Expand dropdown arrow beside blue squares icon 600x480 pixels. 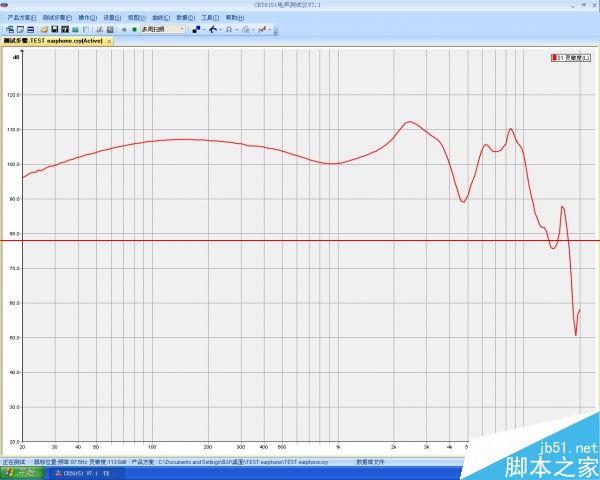coord(205,29)
